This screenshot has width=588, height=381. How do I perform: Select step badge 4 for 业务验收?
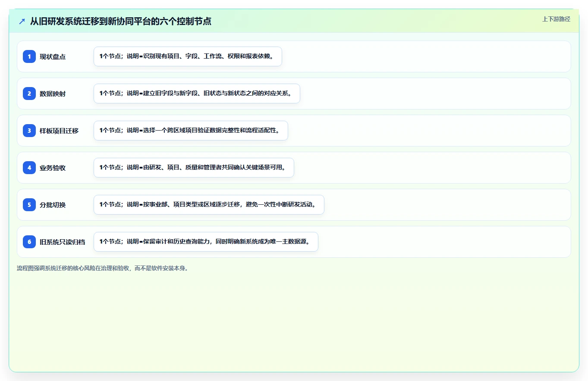(29, 168)
